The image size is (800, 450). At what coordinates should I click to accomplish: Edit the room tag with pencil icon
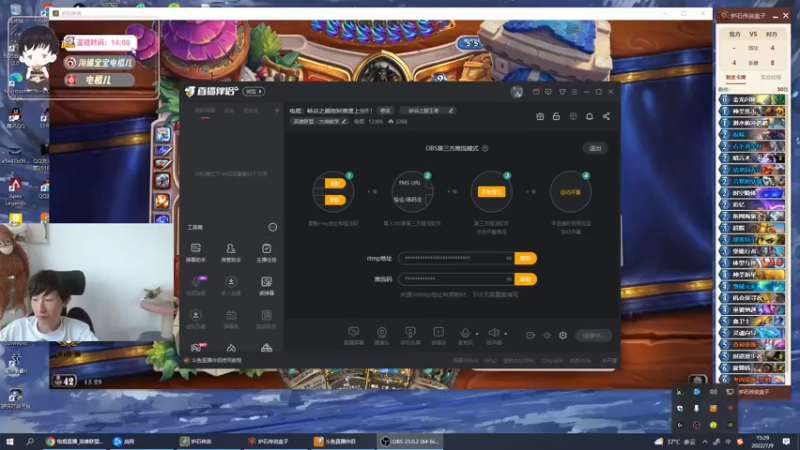coord(451,110)
